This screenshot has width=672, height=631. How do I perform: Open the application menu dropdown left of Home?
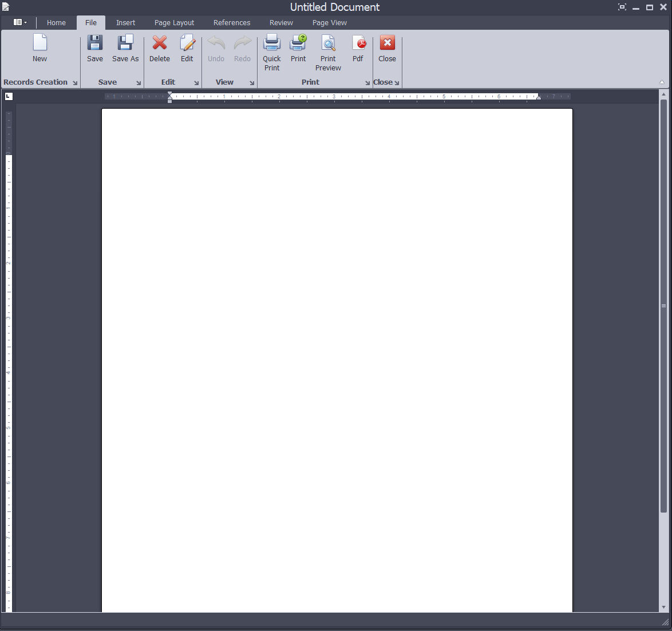(x=20, y=22)
